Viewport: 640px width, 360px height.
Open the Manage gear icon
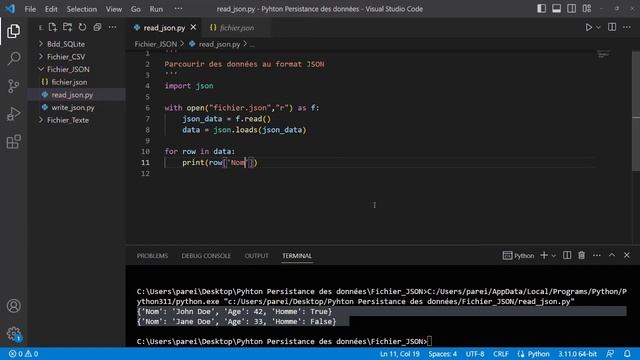point(13,334)
